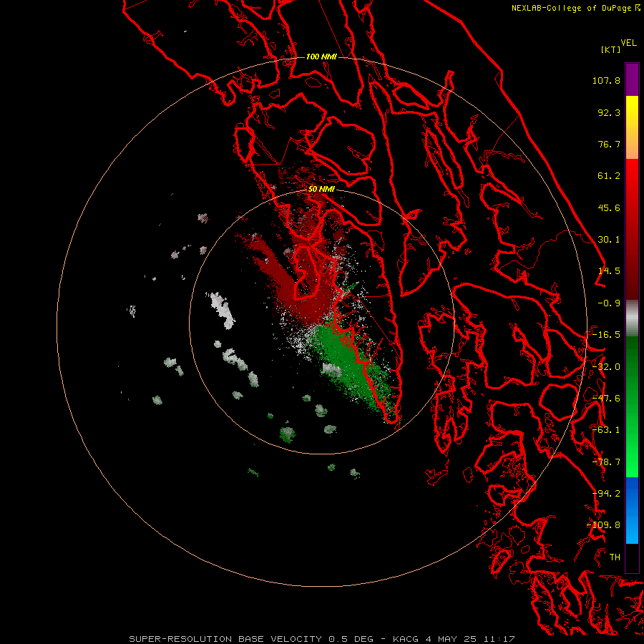This screenshot has width=644, height=644.
Task: Click the -78.7 velocity scale value
Action: 606,462
